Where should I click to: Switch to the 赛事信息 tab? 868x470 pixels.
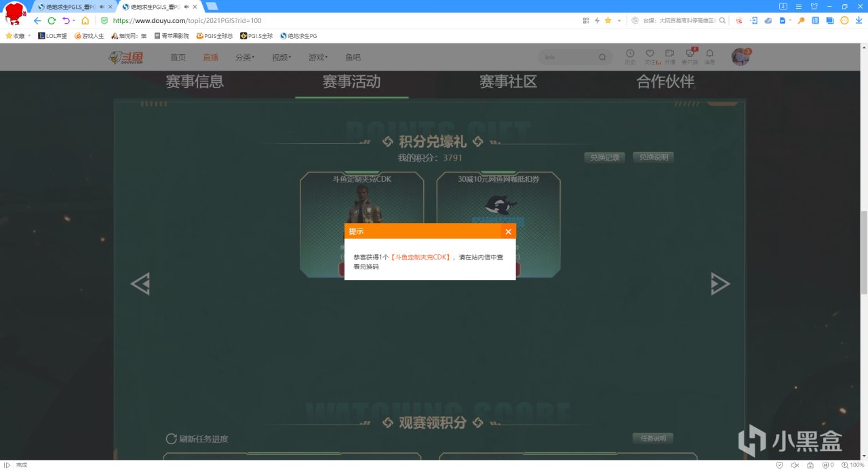click(195, 82)
